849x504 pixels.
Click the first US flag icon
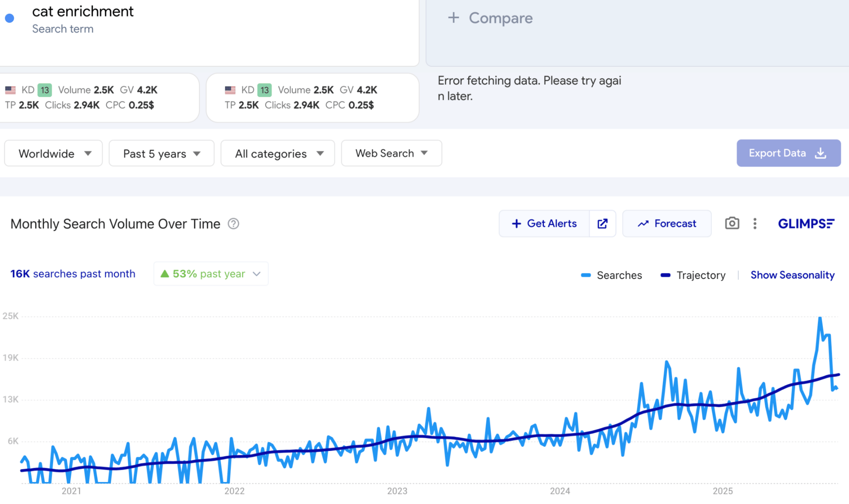tap(10, 90)
